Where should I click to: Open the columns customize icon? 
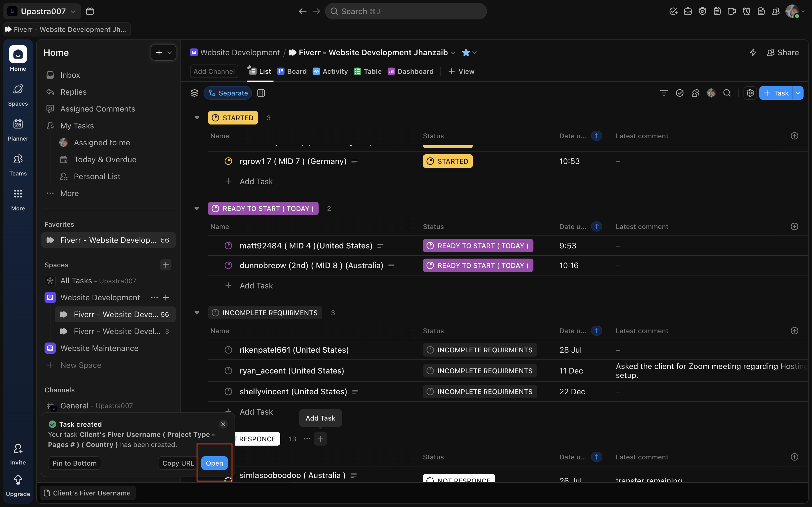pyautogui.click(x=261, y=93)
